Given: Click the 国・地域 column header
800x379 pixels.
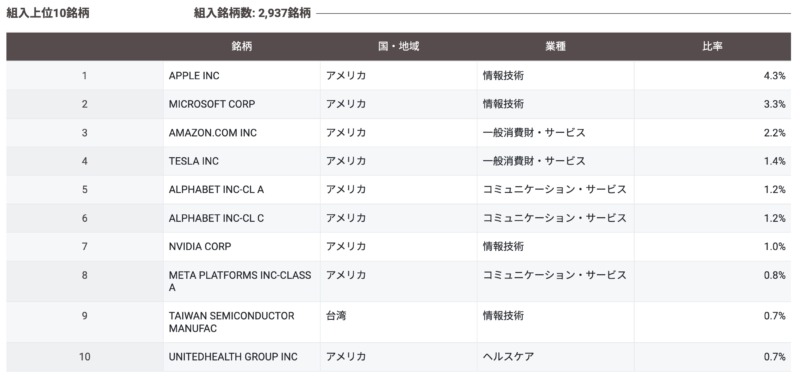Looking at the screenshot, I should point(398,46).
